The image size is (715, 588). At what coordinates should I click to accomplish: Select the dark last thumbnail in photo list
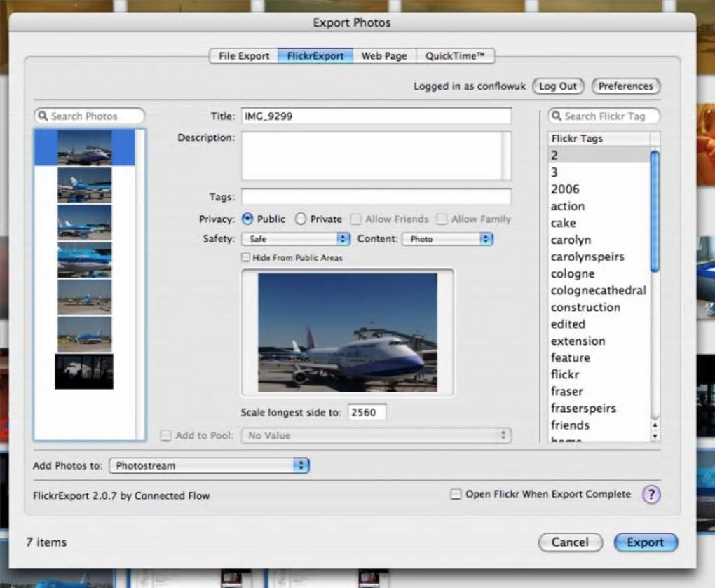[x=84, y=371]
